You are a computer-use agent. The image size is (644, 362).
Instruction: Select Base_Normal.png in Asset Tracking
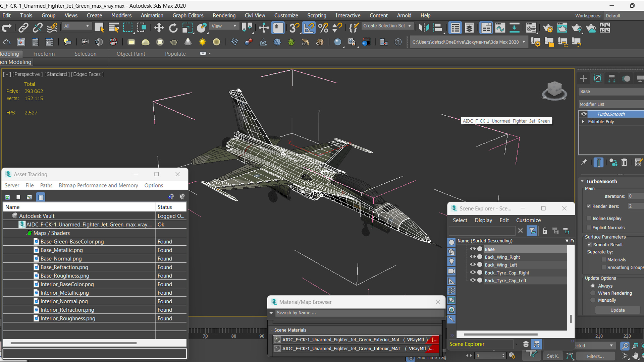click(x=61, y=258)
